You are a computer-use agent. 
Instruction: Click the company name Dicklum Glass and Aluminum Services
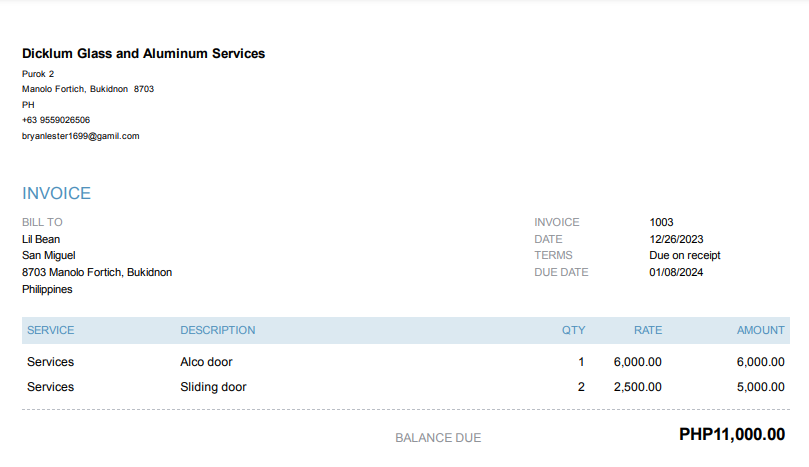(143, 54)
